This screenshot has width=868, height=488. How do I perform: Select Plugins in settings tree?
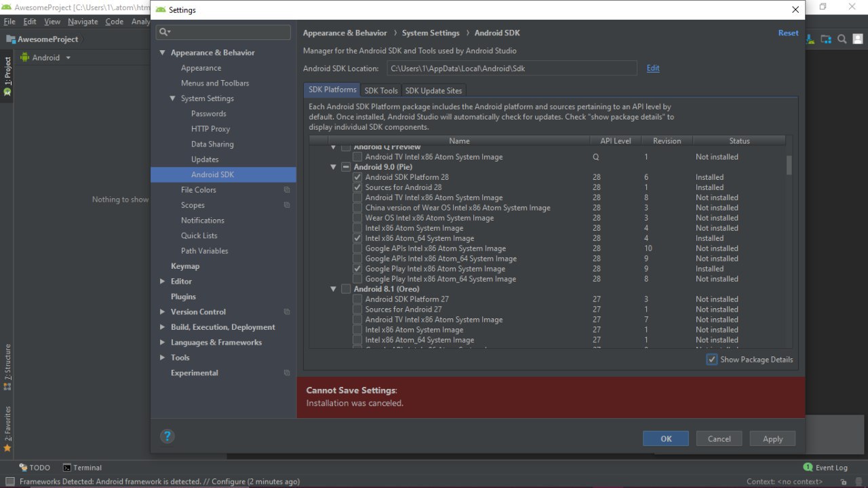pyautogui.click(x=183, y=297)
